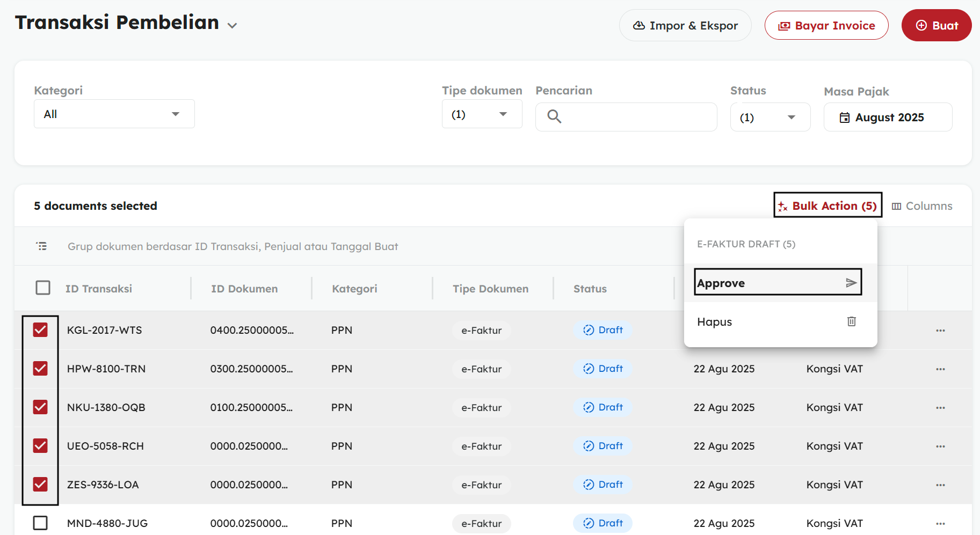Click transaction ID KGL-2017-WTS
Screen dimensions: 980x535
[x=105, y=330]
